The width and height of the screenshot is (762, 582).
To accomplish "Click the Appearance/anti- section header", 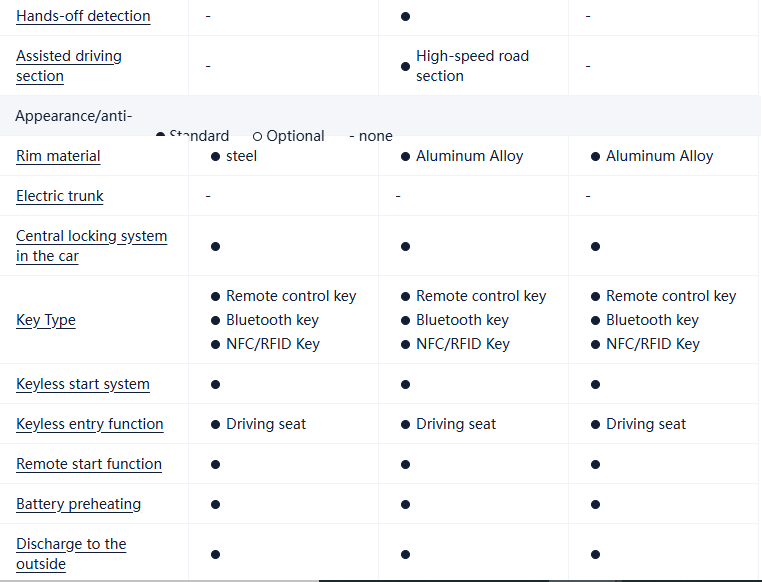I will pos(73,116).
